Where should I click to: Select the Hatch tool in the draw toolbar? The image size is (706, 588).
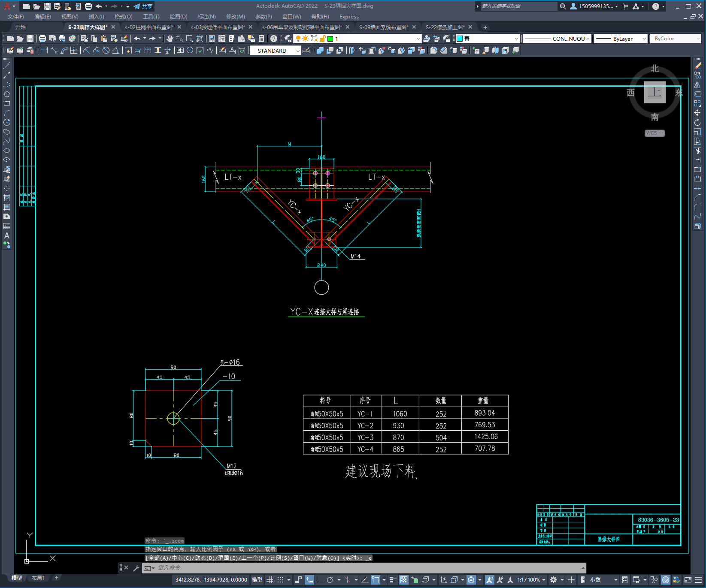pyautogui.click(x=7, y=198)
